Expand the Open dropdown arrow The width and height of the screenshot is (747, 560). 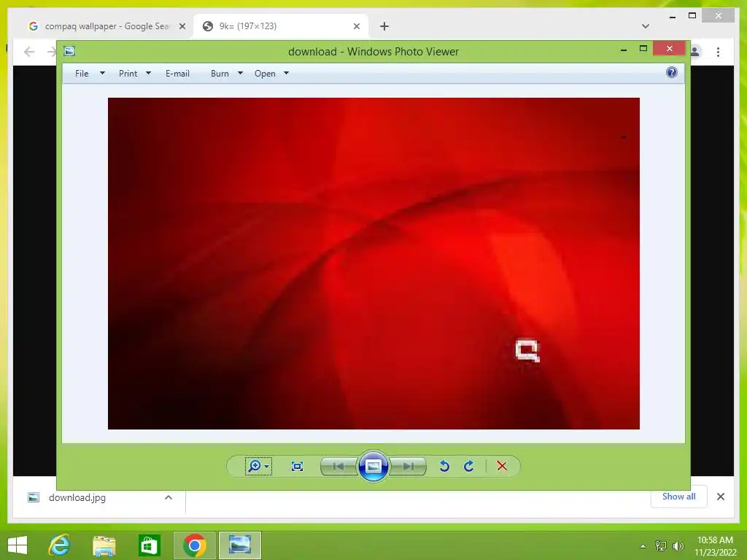(x=286, y=74)
